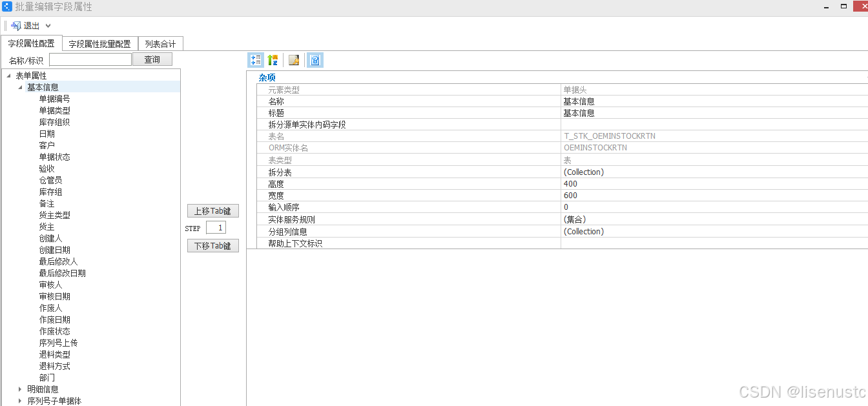Click the app icon in title bar

click(6, 6)
